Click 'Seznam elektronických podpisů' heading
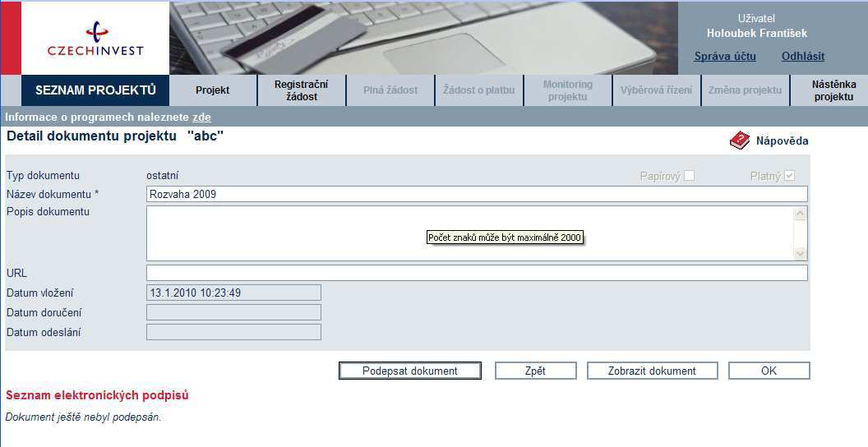 [98, 395]
